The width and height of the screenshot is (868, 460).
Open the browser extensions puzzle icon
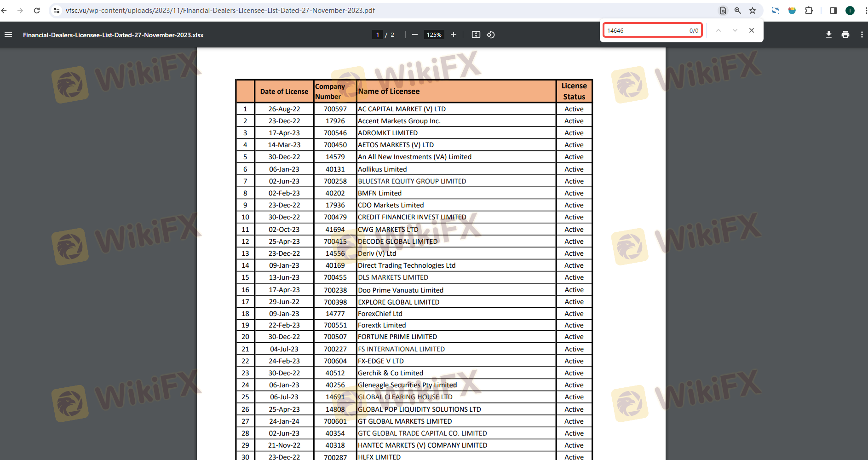(x=809, y=11)
